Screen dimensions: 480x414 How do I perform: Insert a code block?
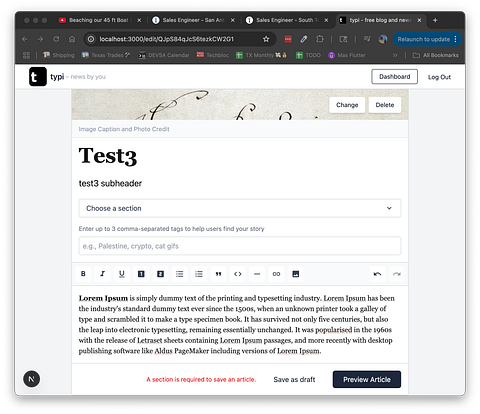click(x=238, y=274)
